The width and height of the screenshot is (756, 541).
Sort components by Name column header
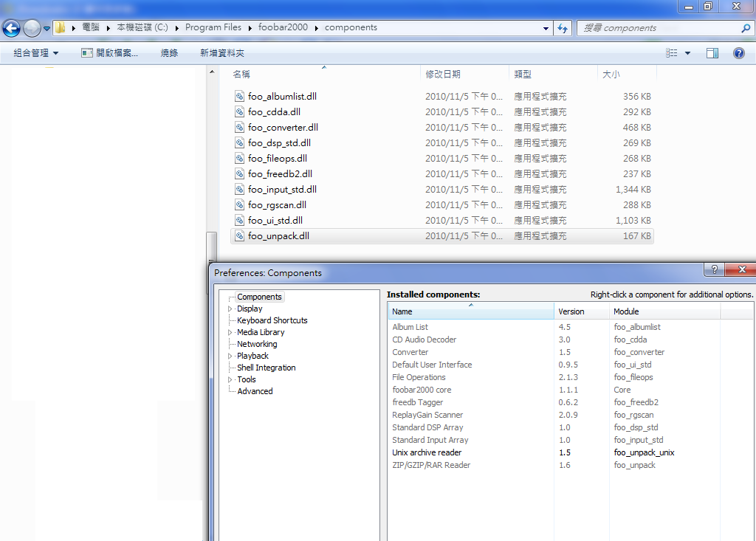point(471,311)
